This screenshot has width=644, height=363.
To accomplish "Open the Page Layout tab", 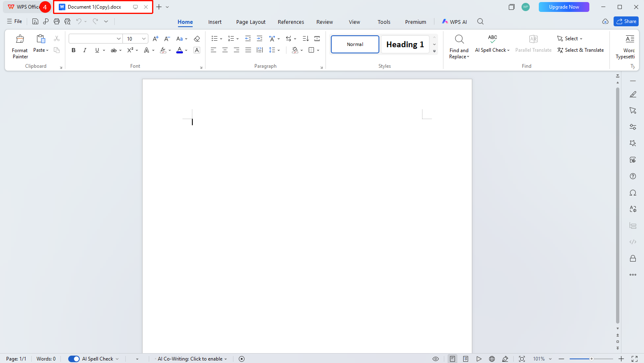I will (x=251, y=22).
